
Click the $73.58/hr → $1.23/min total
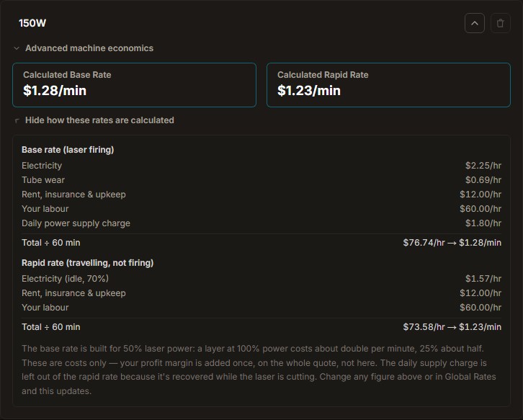(x=452, y=327)
